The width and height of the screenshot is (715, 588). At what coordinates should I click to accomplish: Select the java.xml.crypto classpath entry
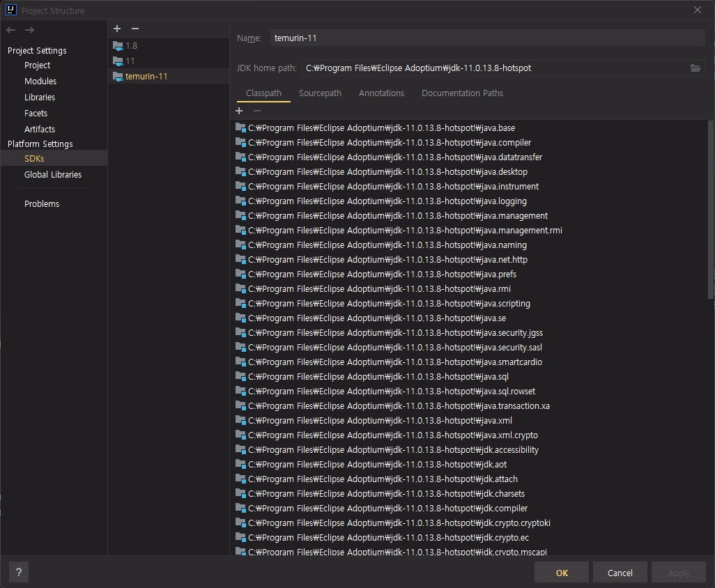[x=470, y=435]
